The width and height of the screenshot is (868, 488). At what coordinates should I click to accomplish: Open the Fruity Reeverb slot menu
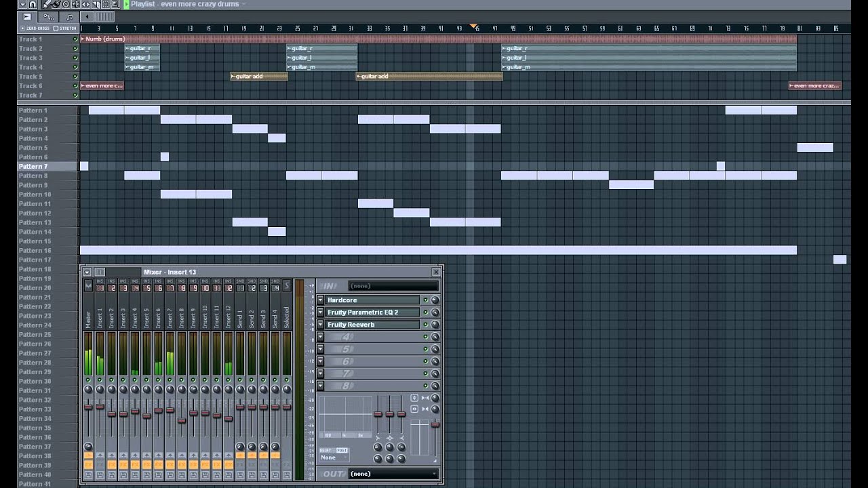point(321,325)
